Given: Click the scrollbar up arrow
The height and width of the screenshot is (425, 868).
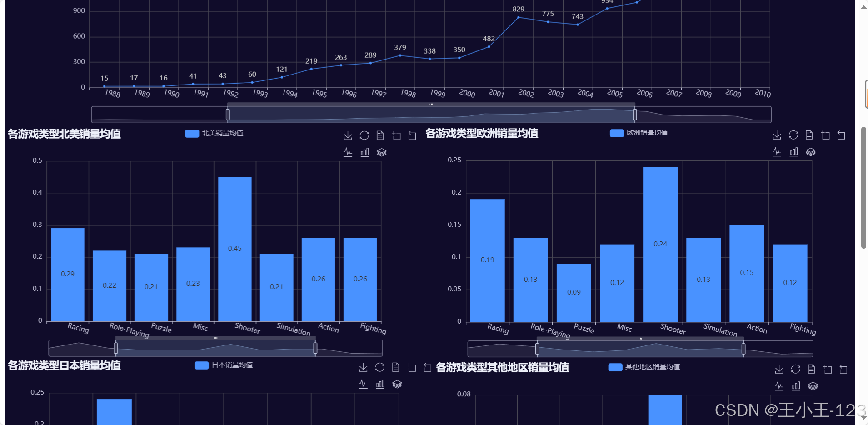Looking at the screenshot, I should point(863,6).
